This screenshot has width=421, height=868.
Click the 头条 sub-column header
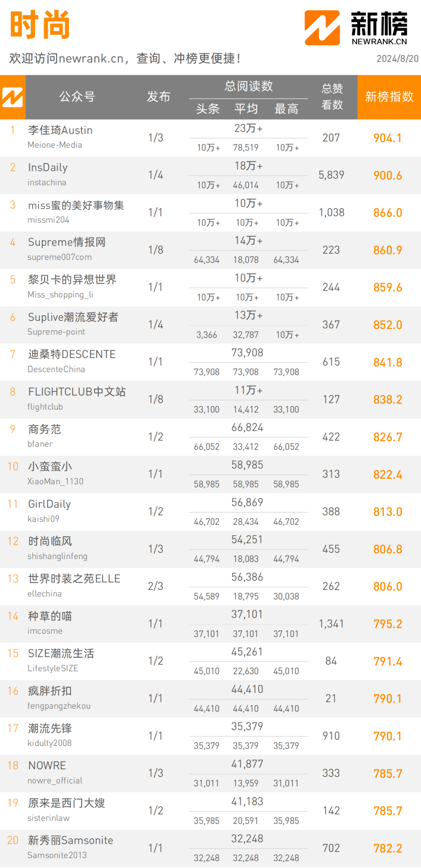208,109
